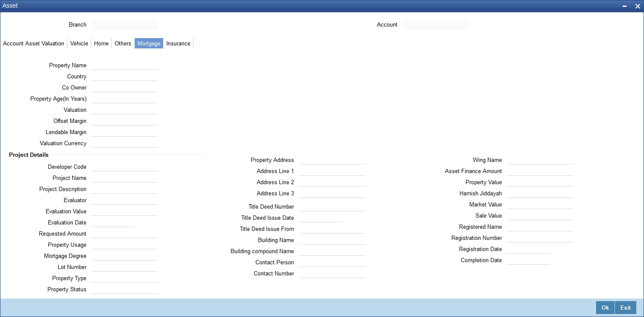This screenshot has height=317, width=644.
Task: Minimize the Asset window
Action: [625, 6]
